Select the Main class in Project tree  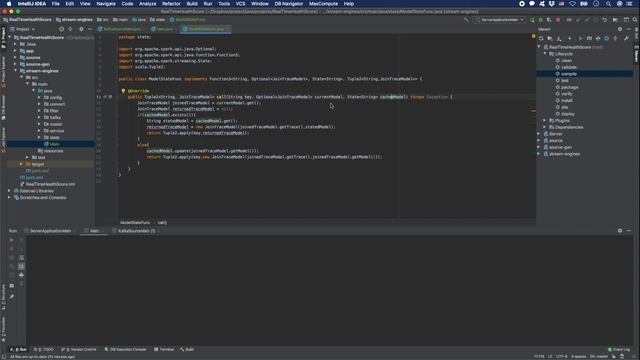[54, 144]
